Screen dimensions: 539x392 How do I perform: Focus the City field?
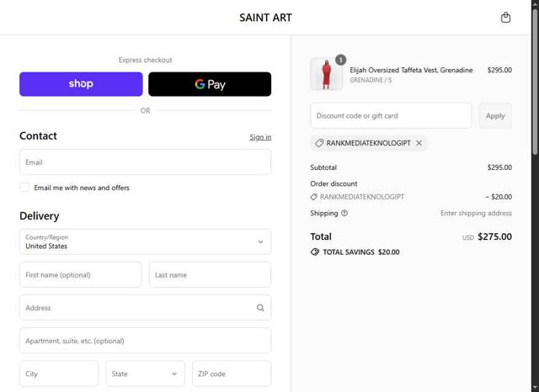(59, 373)
